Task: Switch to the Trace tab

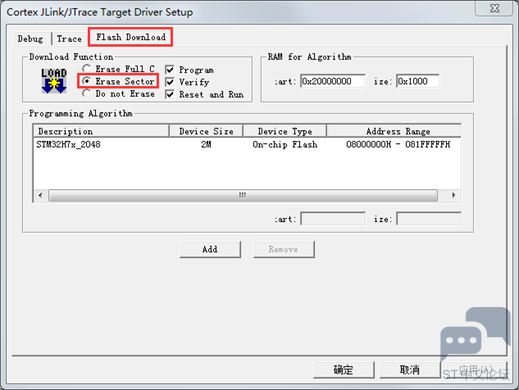Action: [69, 39]
